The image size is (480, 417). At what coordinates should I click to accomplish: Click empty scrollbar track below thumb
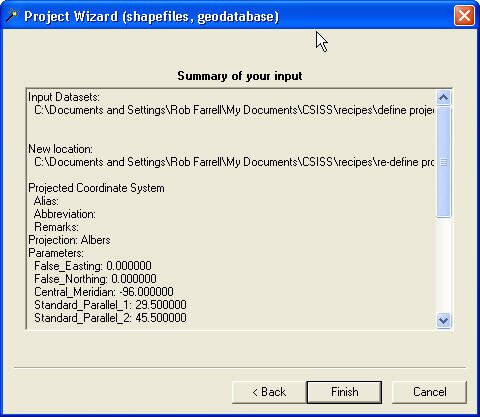click(x=444, y=265)
